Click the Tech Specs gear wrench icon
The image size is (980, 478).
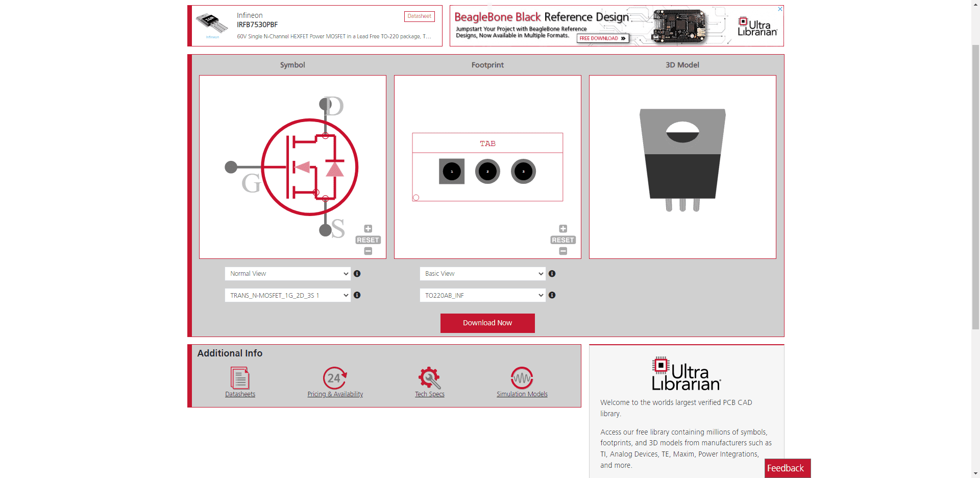pyautogui.click(x=430, y=378)
